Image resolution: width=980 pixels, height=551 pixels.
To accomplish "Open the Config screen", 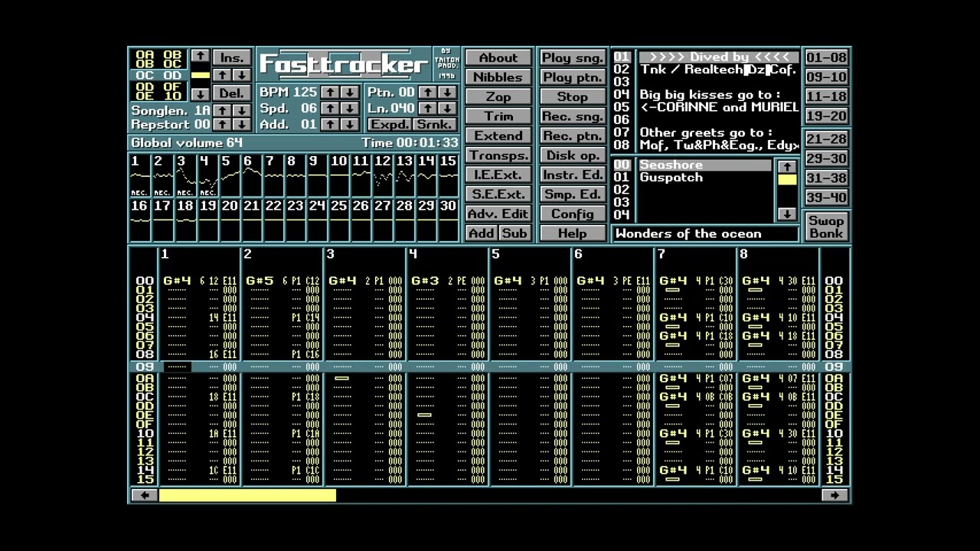I will pyautogui.click(x=573, y=214).
